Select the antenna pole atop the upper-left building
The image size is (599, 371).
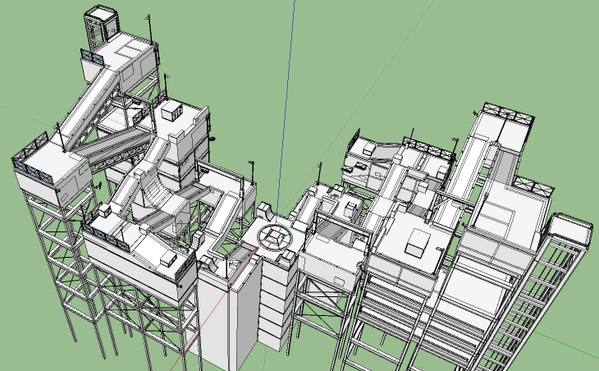150,30
